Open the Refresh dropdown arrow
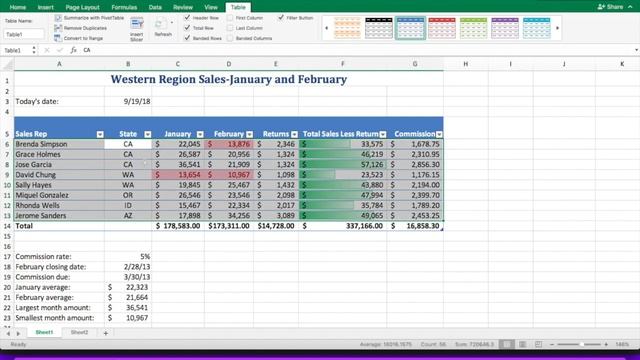640x360 pixels. click(x=172, y=23)
